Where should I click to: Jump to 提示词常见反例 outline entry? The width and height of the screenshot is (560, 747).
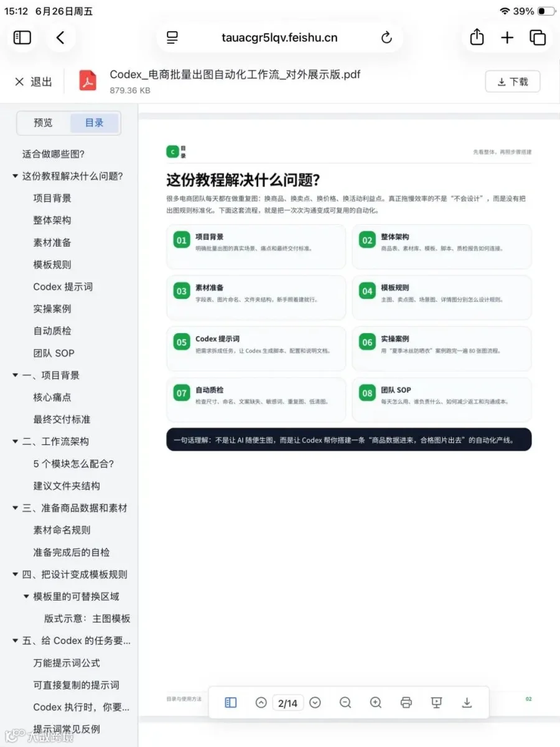[67, 729]
